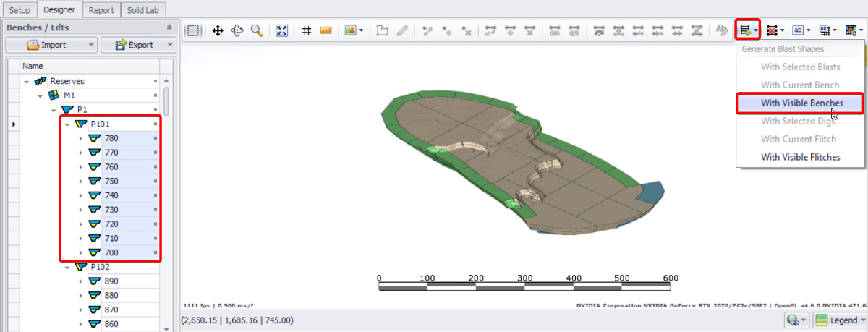The width and height of the screenshot is (868, 332).
Task: Pin the Benches / Lifts panel
Action: 169,27
